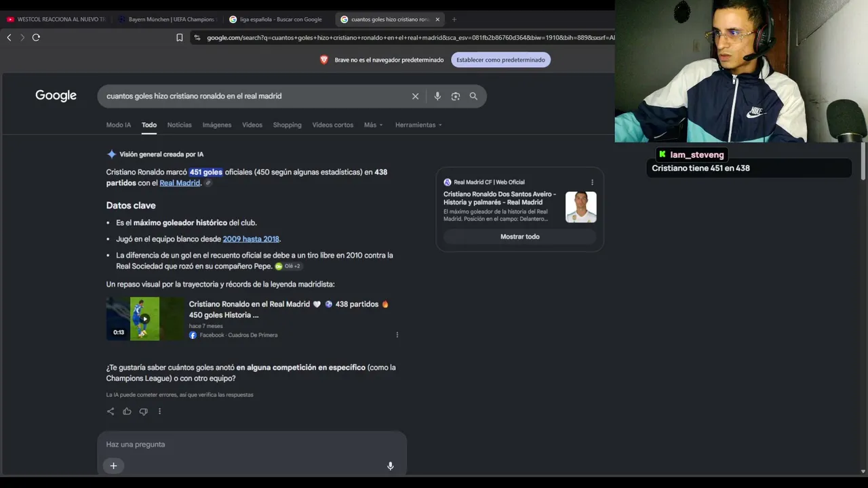Open more options below the AI overview
The image size is (868, 488).
(159, 411)
